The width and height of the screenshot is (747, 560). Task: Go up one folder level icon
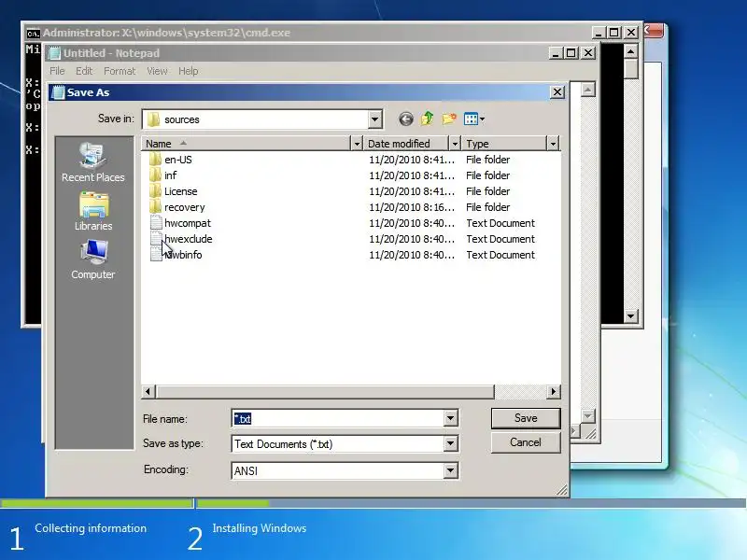tap(428, 119)
